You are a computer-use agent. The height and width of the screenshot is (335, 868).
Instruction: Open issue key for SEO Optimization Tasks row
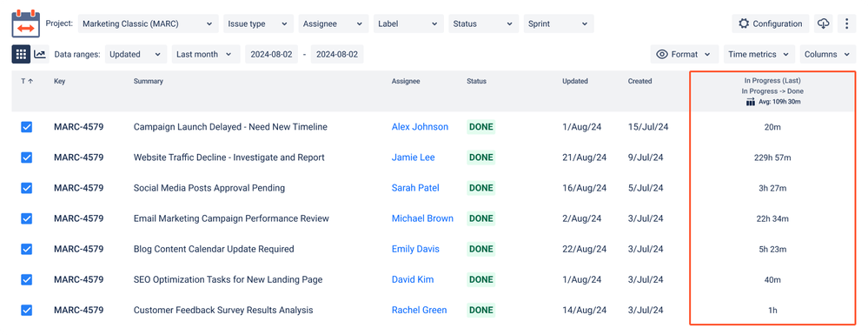(78, 279)
